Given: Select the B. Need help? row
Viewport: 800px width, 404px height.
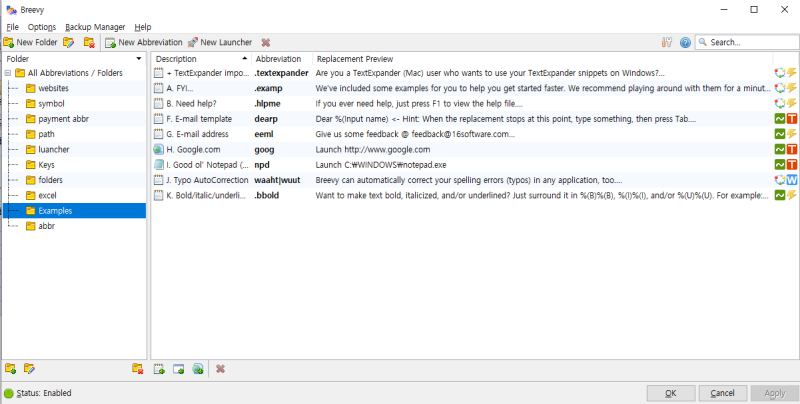Looking at the screenshot, I should coord(475,104).
